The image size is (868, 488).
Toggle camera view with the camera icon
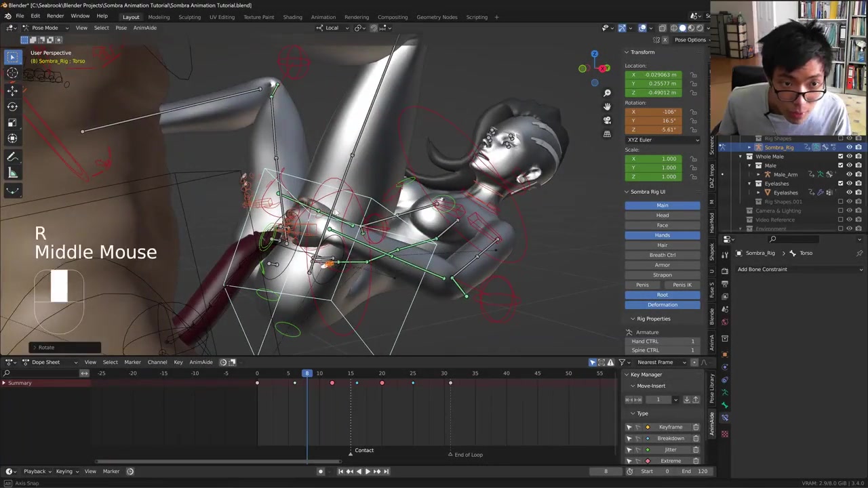pyautogui.click(x=607, y=120)
